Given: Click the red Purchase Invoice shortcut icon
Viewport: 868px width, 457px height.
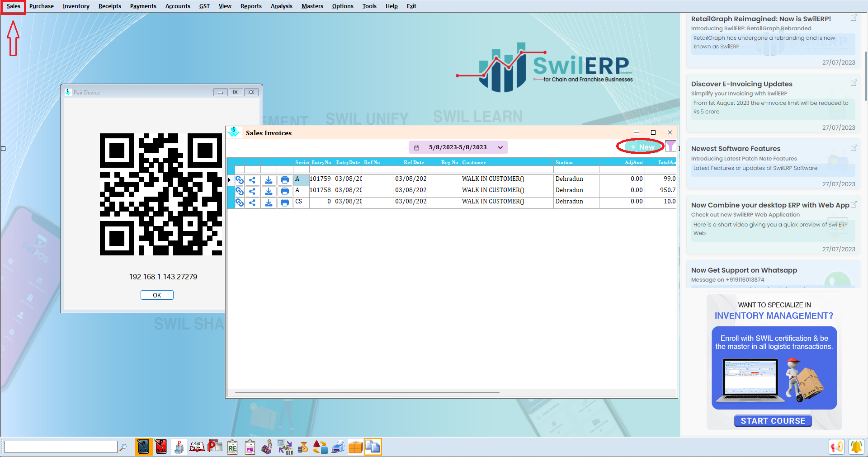Looking at the screenshot, I should 161,447.
